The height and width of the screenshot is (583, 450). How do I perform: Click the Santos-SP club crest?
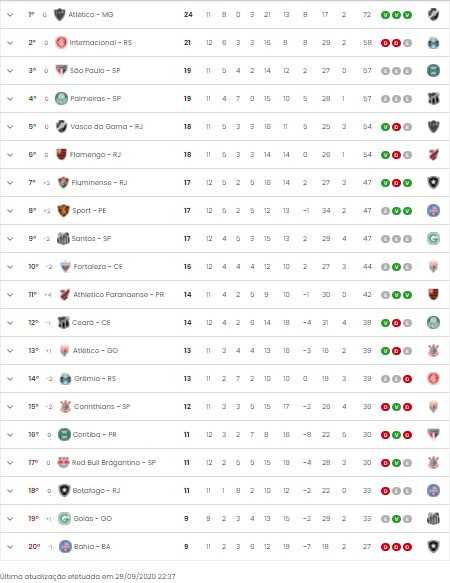(63, 238)
